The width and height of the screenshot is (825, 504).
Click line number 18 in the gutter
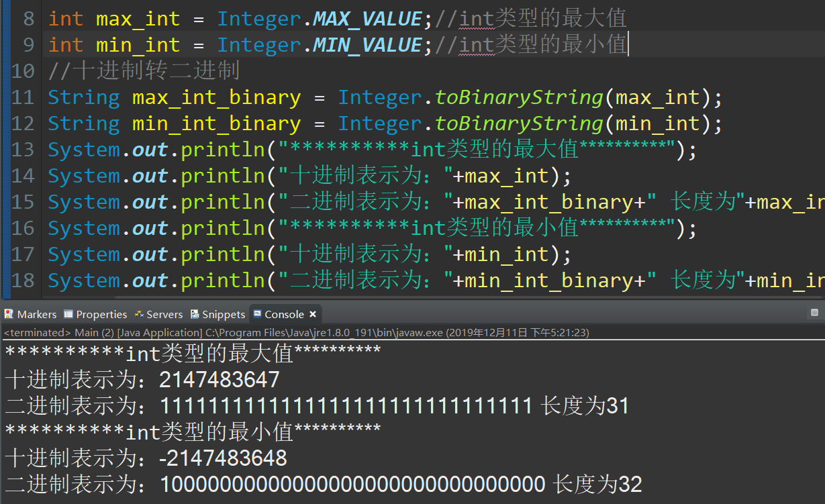tap(23, 281)
